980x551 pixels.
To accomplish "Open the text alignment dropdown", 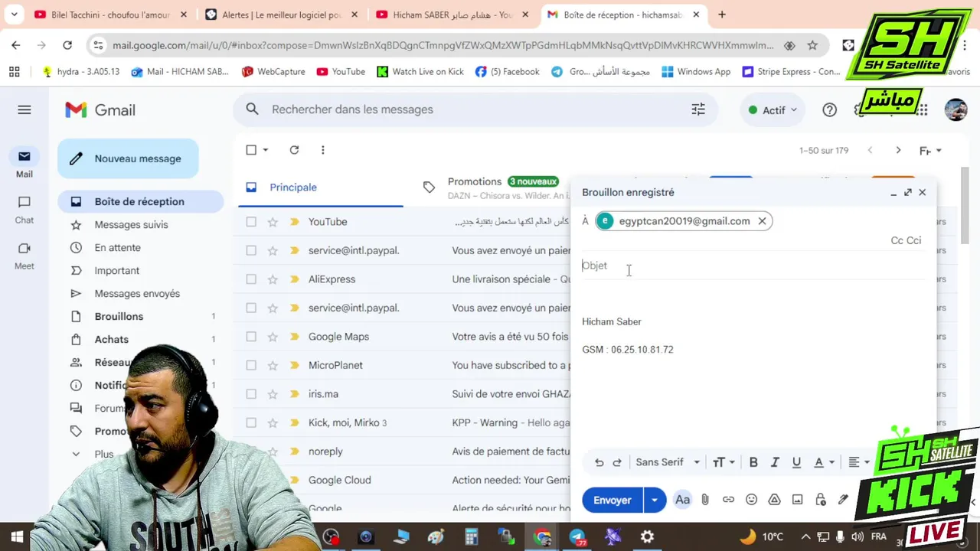I will 859,462.
